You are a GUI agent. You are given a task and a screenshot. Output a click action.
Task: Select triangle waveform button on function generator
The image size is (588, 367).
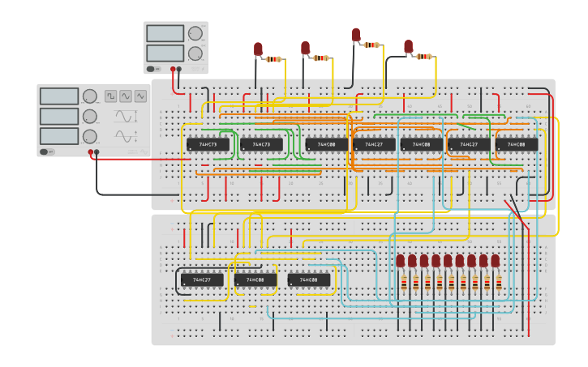(140, 96)
